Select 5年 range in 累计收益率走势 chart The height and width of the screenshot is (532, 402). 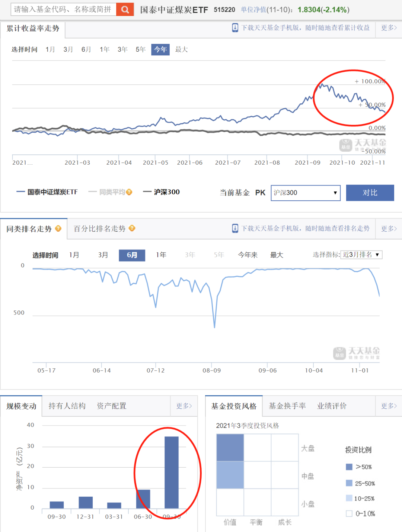[140, 49]
